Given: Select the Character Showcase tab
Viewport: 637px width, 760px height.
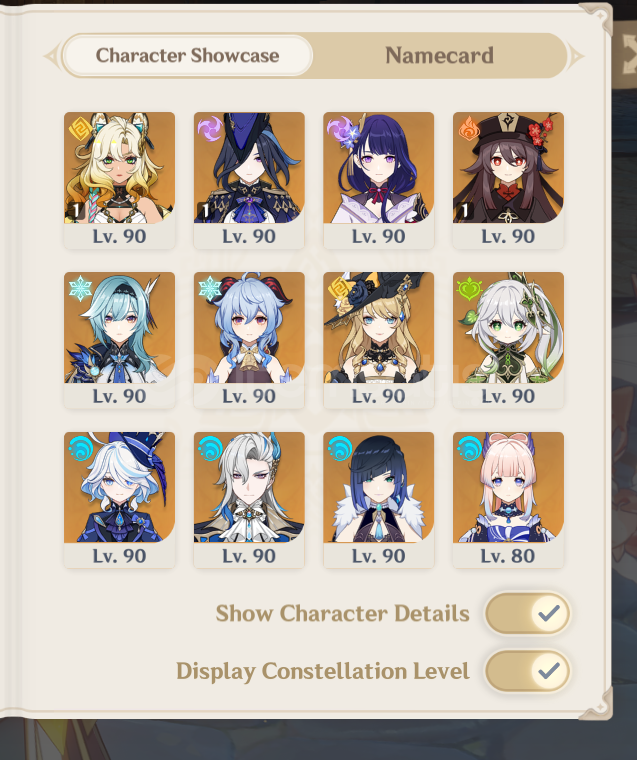Looking at the screenshot, I should click(187, 55).
